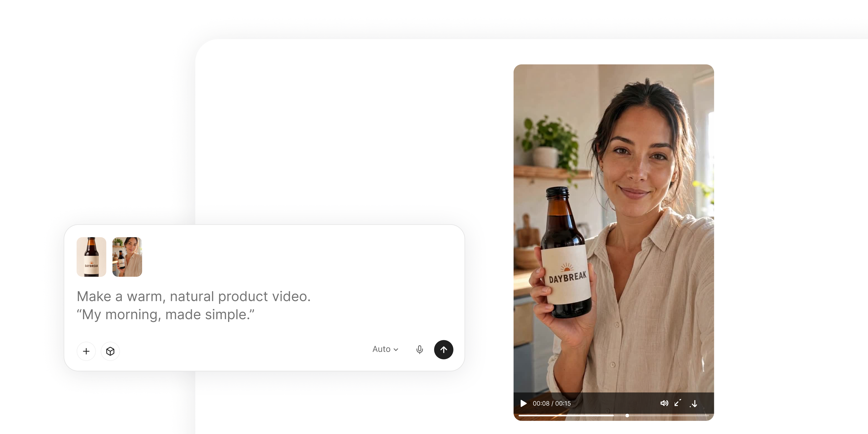The image size is (868, 434).
Task: Send the prompt with the arrow button
Action: tap(443, 349)
